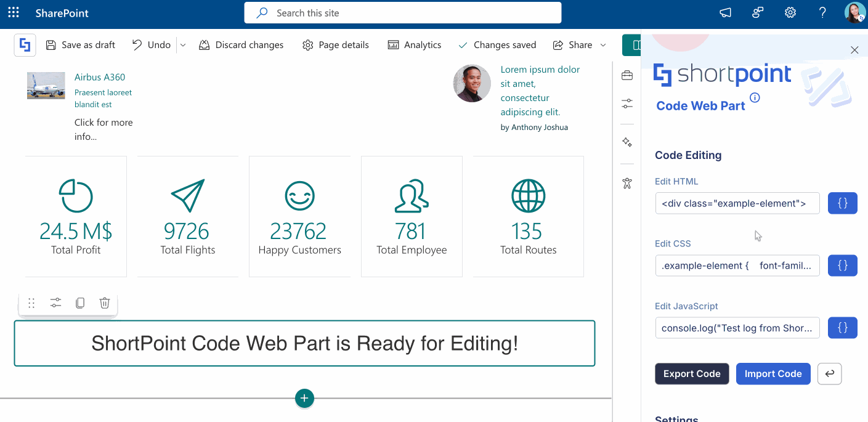Select the ShortPoint Code Web Part banner
Image resolution: width=868 pixels, height=422 pixels.
(x=304, y=343)
